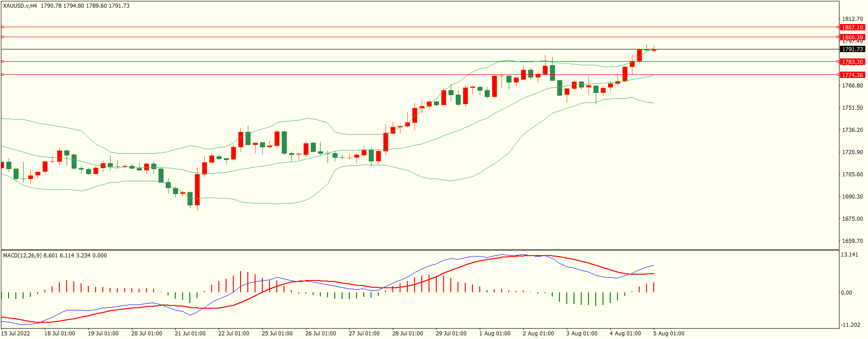The height and width of the screenshot is (339, 868).
Task: Select the 1800.39 price level label
Action: pyautogui.click(x=852, y=37)
